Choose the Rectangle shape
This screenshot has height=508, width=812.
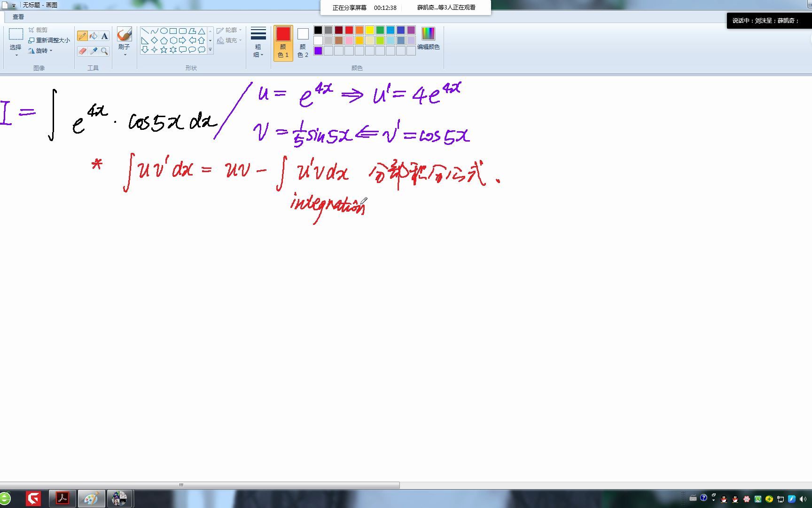pyautogui.click(x=173, y=31)
